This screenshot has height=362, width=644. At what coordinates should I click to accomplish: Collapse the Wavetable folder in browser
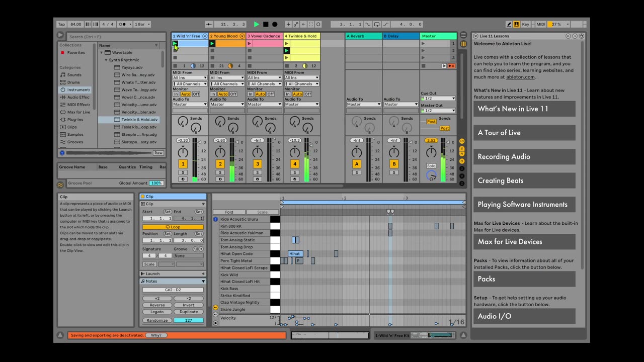[102, 52]
